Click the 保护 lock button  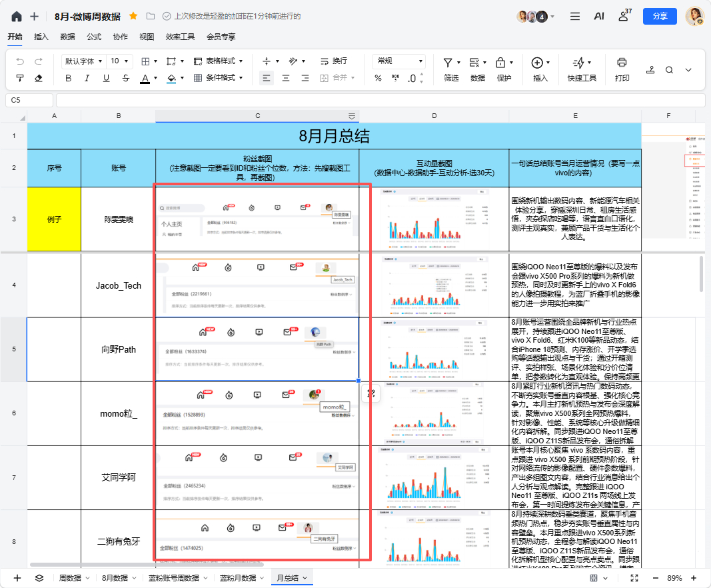(504, 69)
